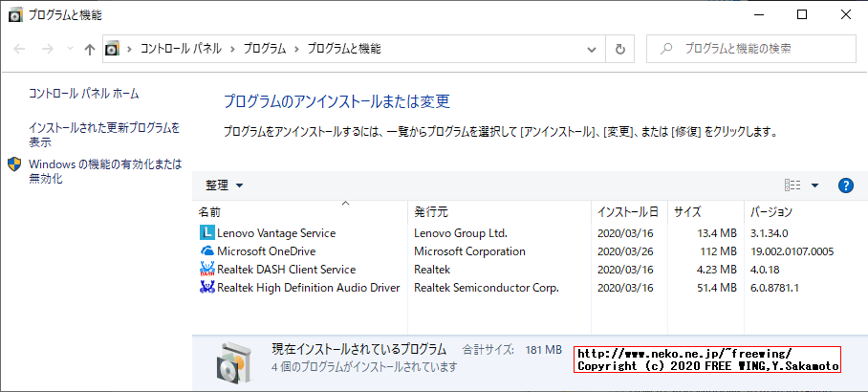Click 4 個のプログラムがインストールされています text
868x392 pixels.
point(365,366)
